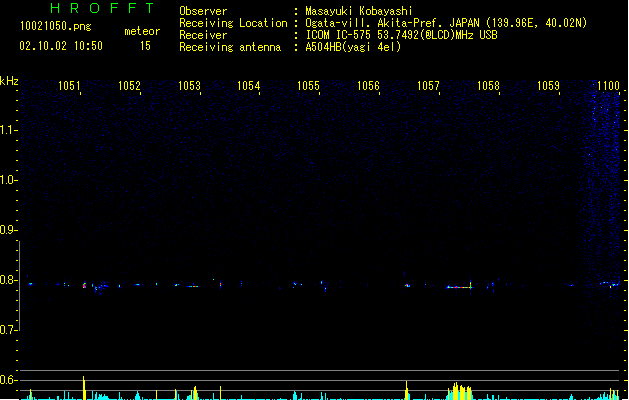Image resolution: width=629 pixels, height=400 pixels.
Task: Click the 1058 time marker
Action: point(488,86)
